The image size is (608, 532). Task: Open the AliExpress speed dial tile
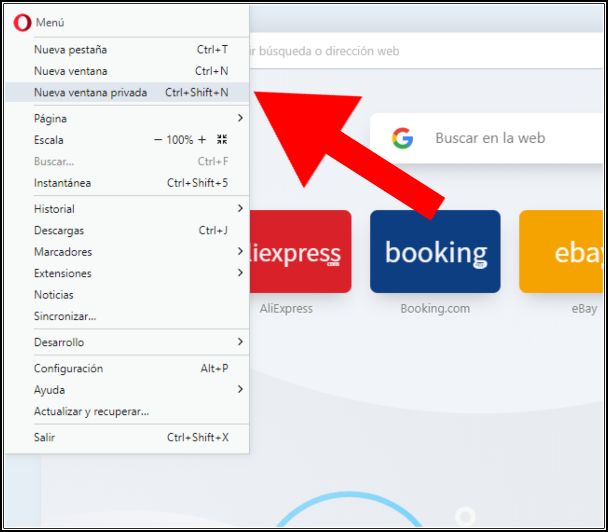301,251
